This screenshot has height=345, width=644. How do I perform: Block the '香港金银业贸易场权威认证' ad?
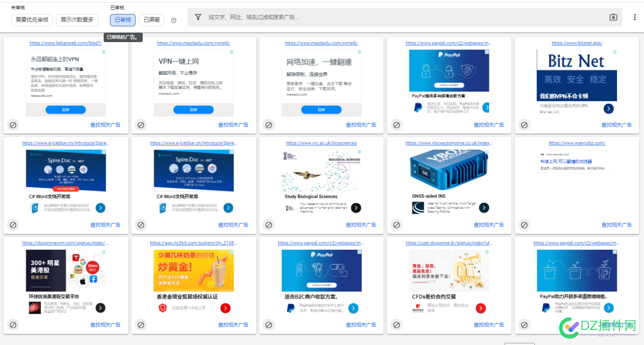pyautogui.click(x=141, y=325)
